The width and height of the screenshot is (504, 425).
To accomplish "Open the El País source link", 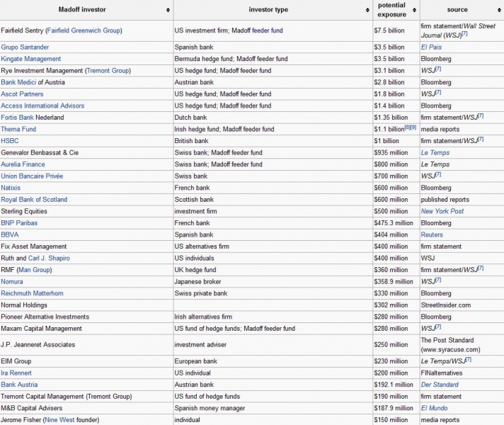I will (431, 47).
